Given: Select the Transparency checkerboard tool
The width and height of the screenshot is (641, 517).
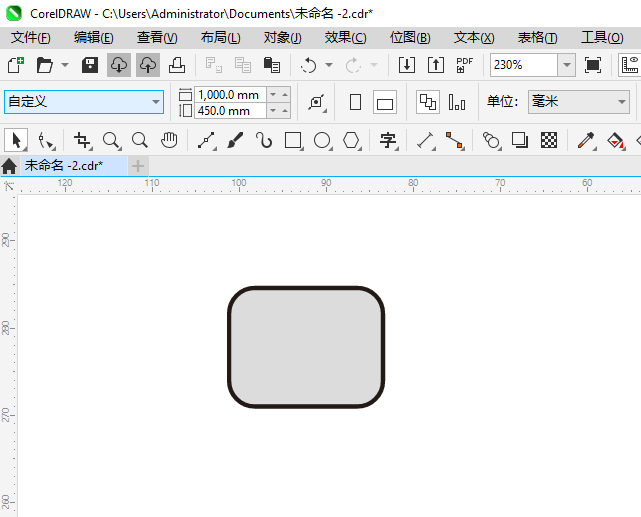Looking at the screenshot, I should tap(548, 140).
